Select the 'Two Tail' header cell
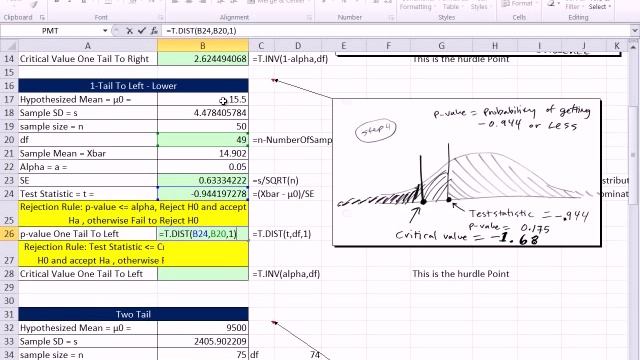Image resolution: width=640 pixels, height=360 pixels. coord(133,314)
